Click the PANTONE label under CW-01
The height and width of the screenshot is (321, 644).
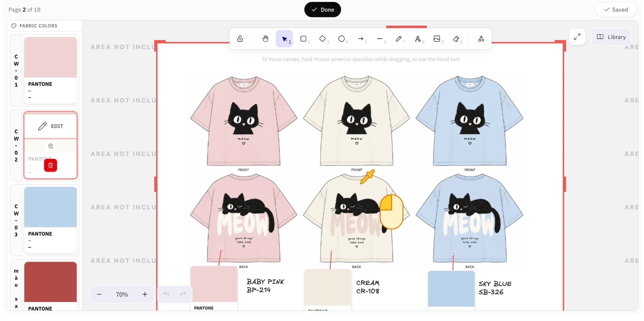pyautogui.click(x=40, y=84)
